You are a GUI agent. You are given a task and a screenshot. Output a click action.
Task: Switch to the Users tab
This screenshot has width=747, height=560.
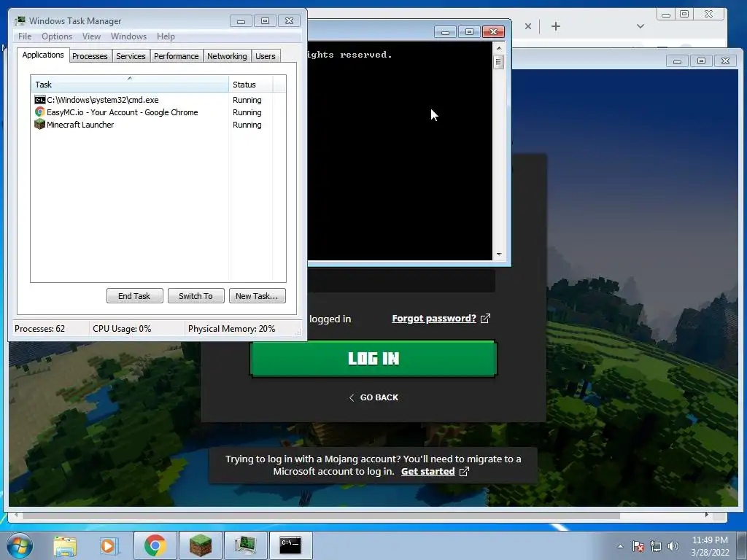[x=265, y=56]
